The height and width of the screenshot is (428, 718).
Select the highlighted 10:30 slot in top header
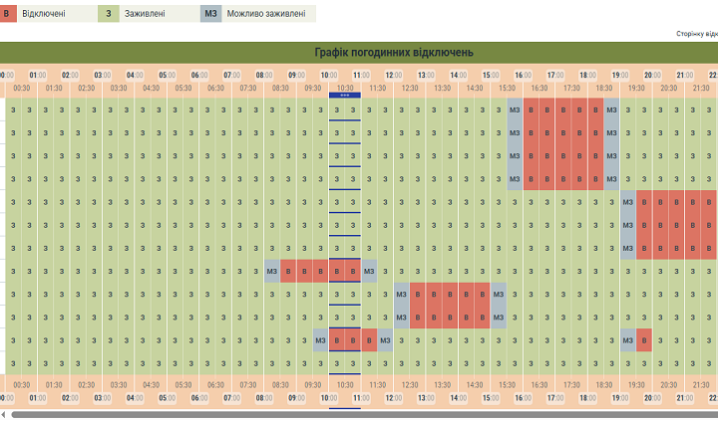(345, 88)
